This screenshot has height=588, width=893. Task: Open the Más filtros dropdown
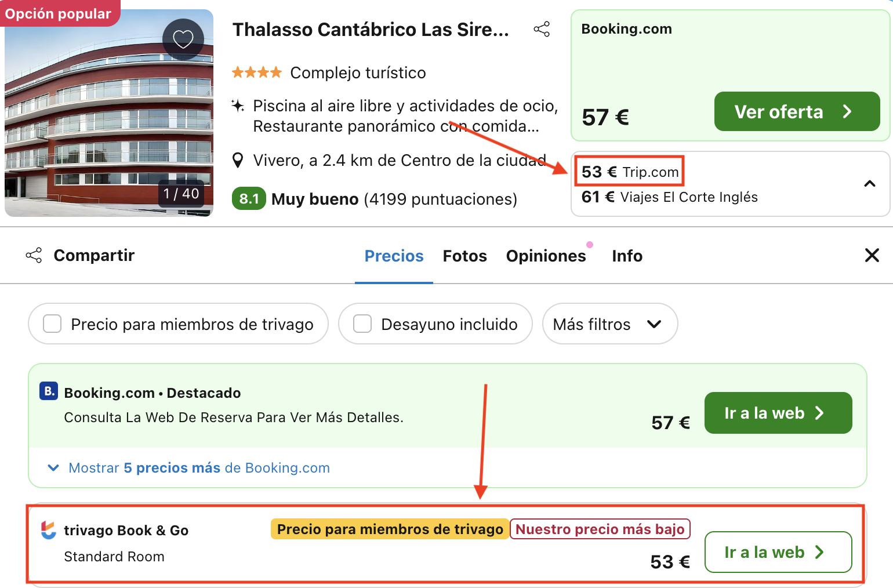pos(609,324)
